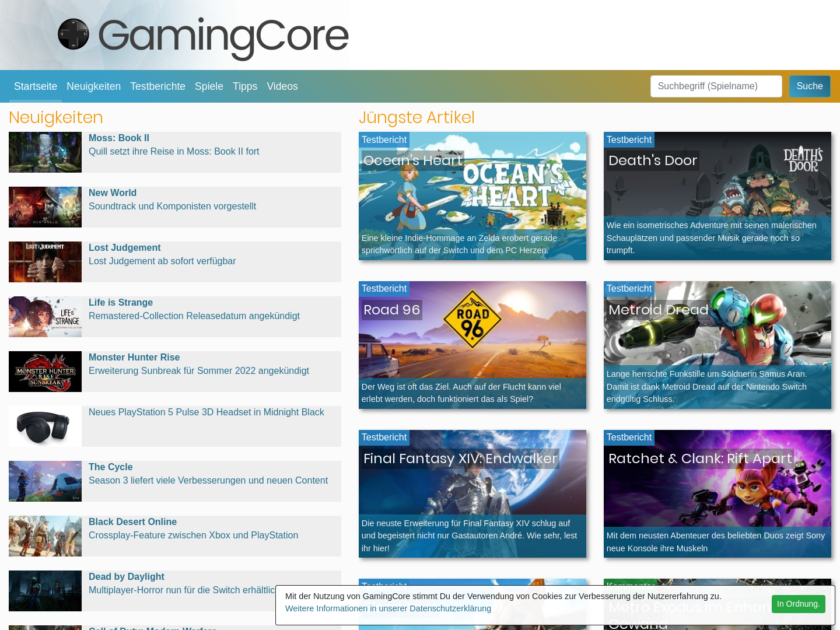Accept cookies with the In Ordnung button
This screenshot has height=630, width=840.
[x=799, y=604]
